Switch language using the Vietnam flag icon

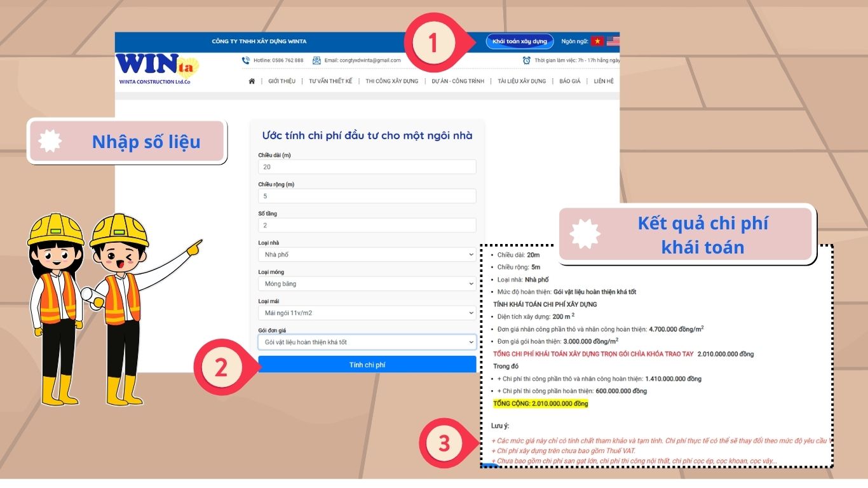[x=598, y=41]
